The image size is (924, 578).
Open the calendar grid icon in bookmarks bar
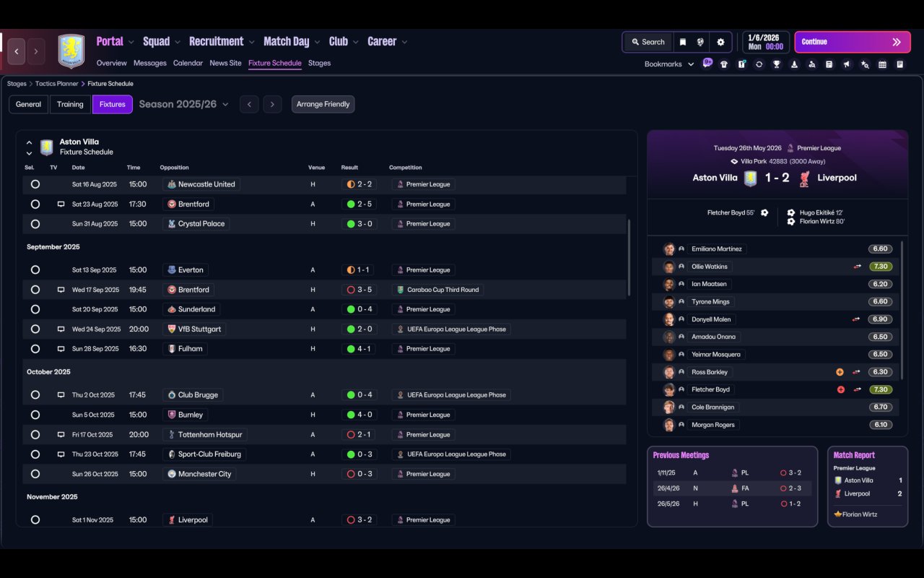(x=882, y=64)
